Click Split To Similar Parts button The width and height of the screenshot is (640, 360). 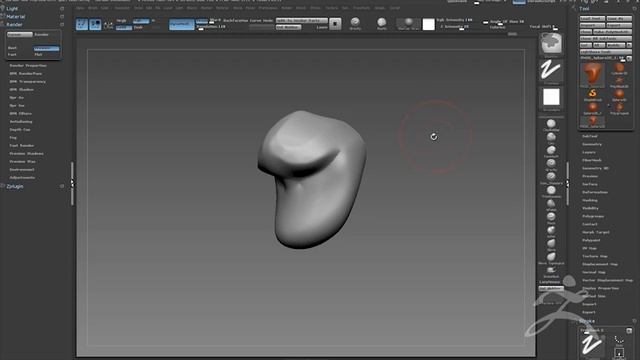302,20
